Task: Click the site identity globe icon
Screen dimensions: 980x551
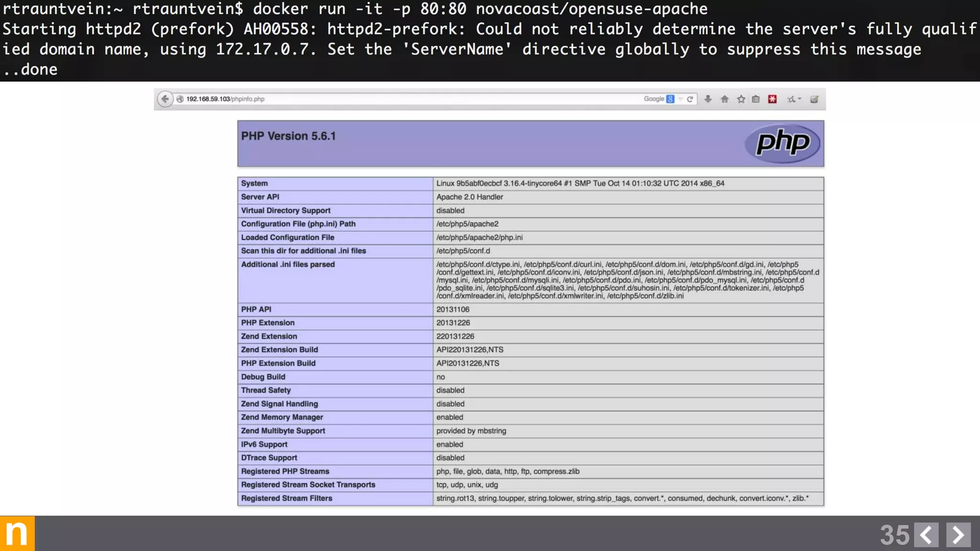Action: pos(180,99)
